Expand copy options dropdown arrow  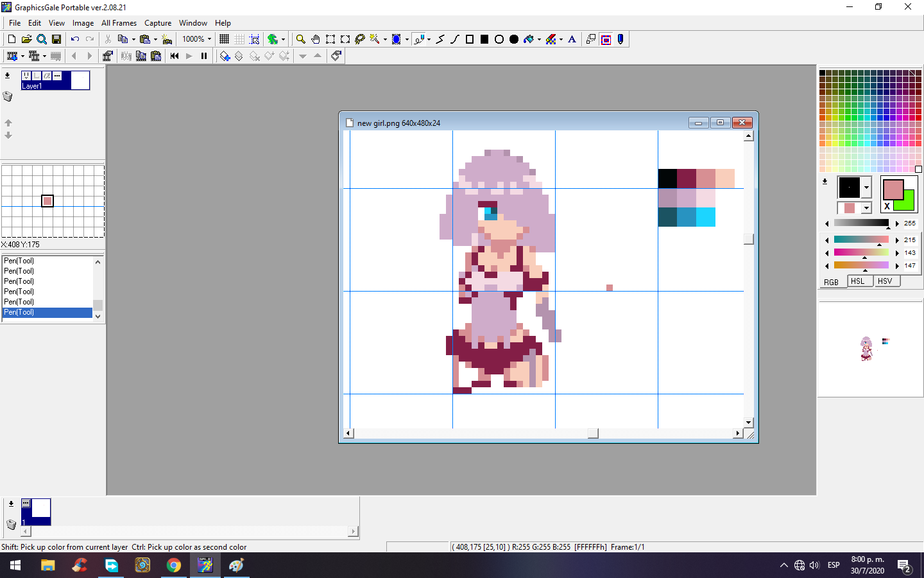(133, 39)
